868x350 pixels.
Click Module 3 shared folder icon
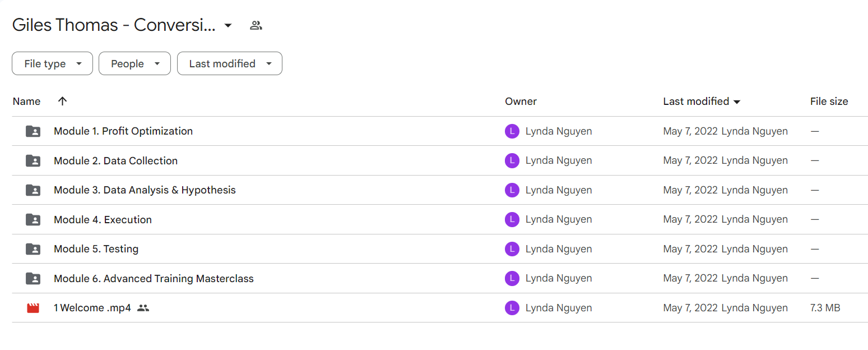(33, 190)
